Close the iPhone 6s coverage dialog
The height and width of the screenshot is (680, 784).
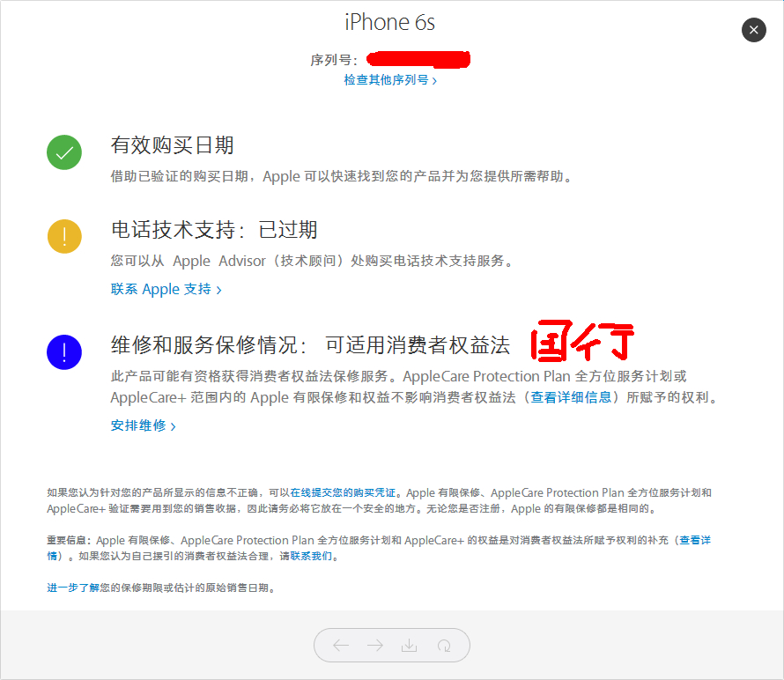point(753,30)
